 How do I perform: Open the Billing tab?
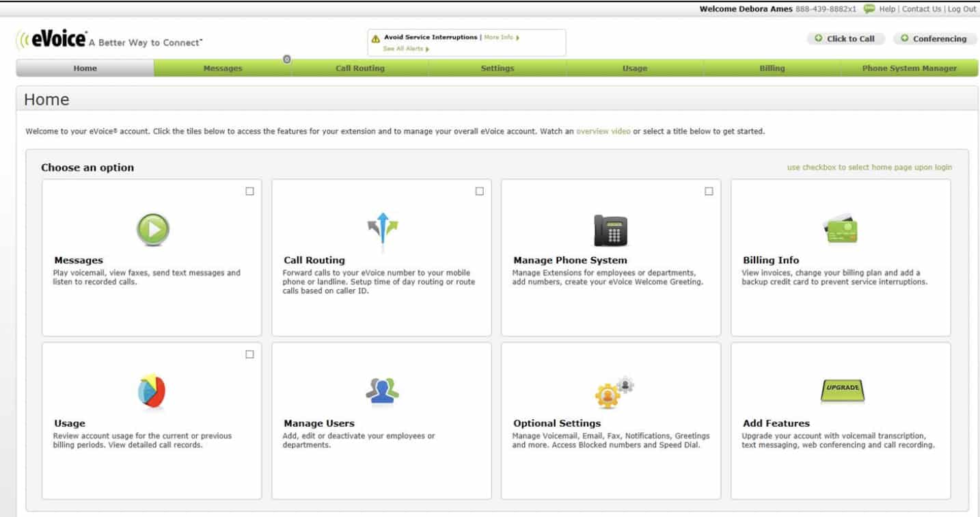click(x=772, y=68)
